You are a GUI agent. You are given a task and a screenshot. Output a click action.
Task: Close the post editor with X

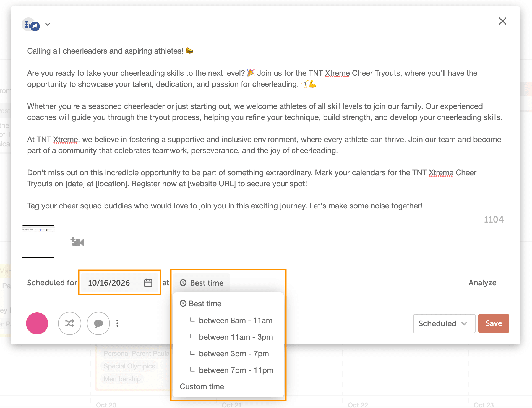pos(502,21)
